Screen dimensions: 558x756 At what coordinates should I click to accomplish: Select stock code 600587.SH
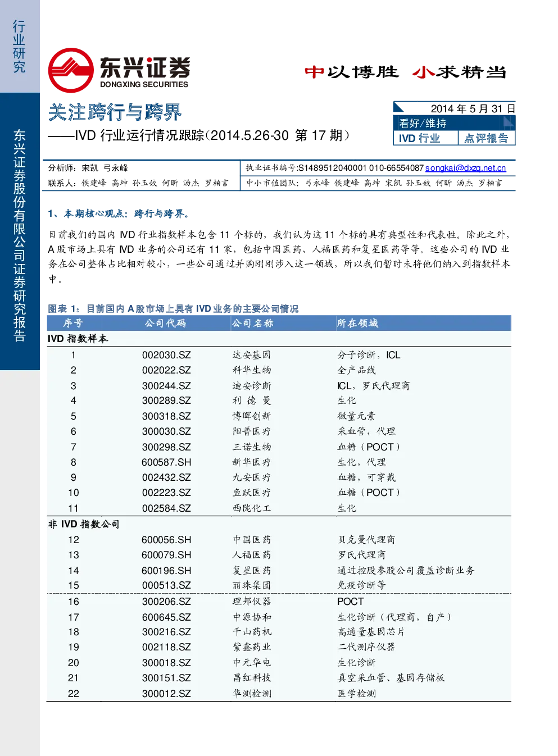coord(166,462)
